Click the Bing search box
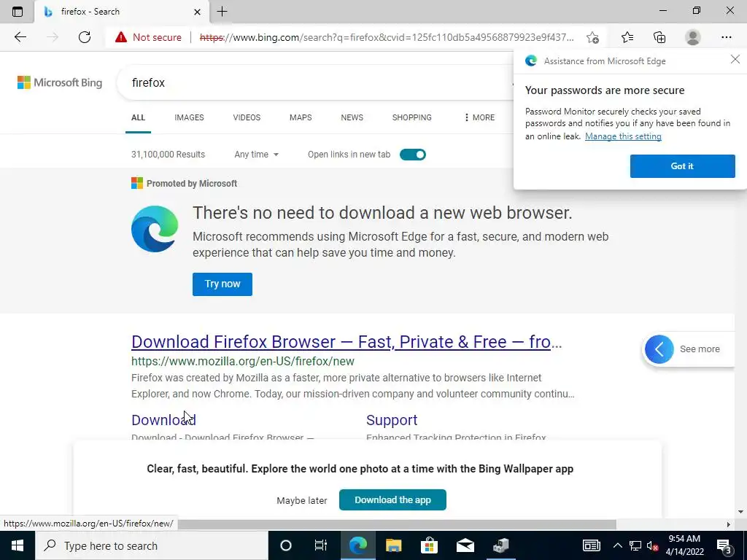This screenshot has height=560, width=747. point(314,83)
